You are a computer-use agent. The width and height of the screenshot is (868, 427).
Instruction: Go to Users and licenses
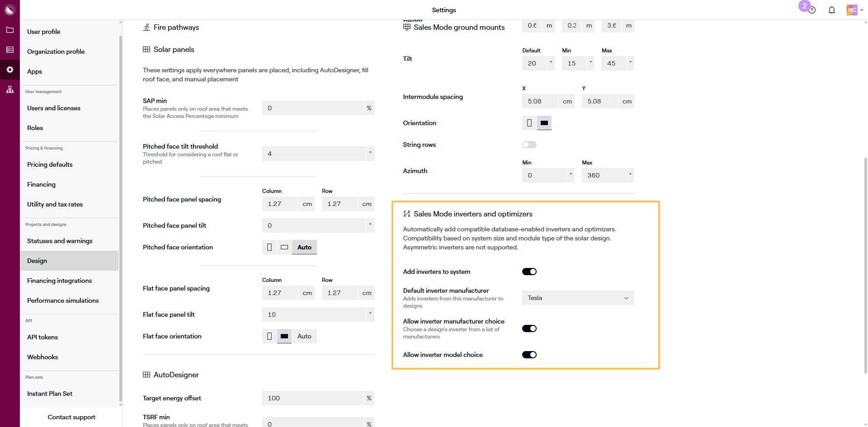(x=54, y=108)
